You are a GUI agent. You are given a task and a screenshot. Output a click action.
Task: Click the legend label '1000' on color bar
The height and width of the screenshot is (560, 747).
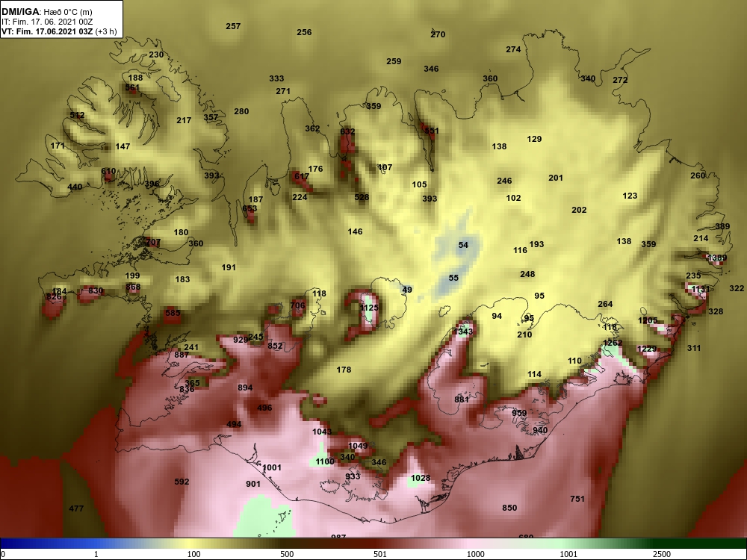point(475,554)
